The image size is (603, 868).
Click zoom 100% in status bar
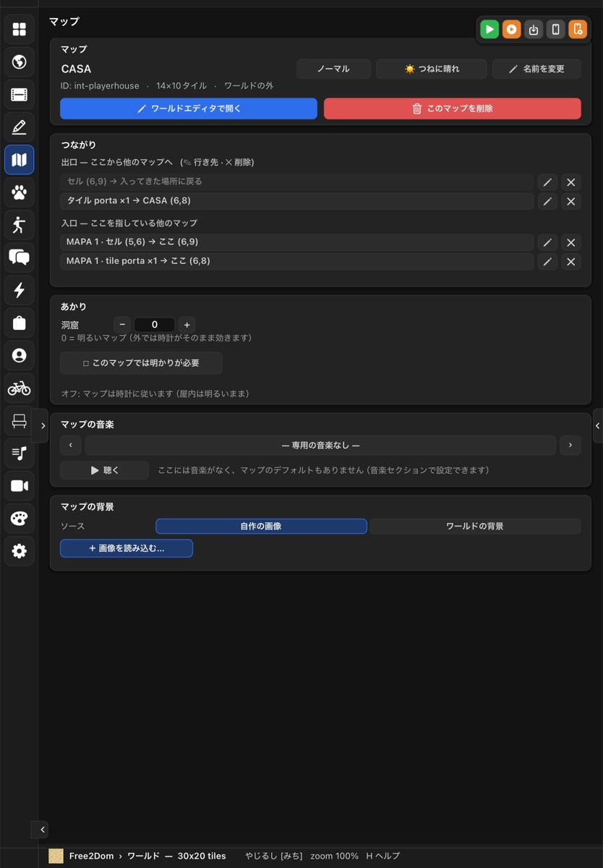click(335, 856)
